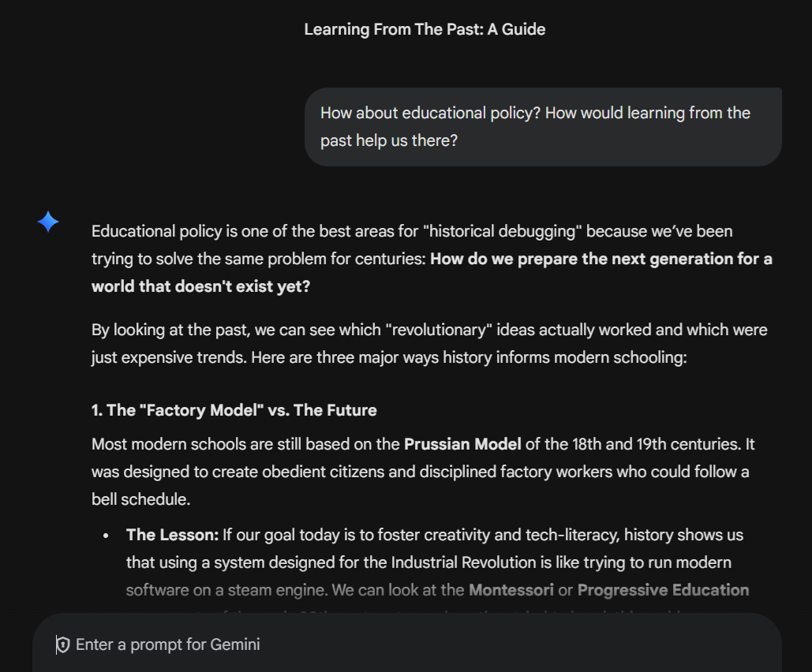This screenshot has width=812, height=672.
Task: Focus the "Enter a prompt for Gemini" field
Action: coord(395,645)
